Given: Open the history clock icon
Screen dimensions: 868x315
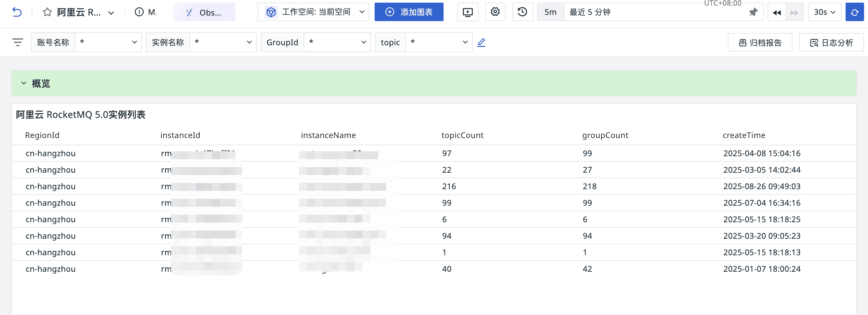Looking at the screenshot, I should tap(522, 12).
